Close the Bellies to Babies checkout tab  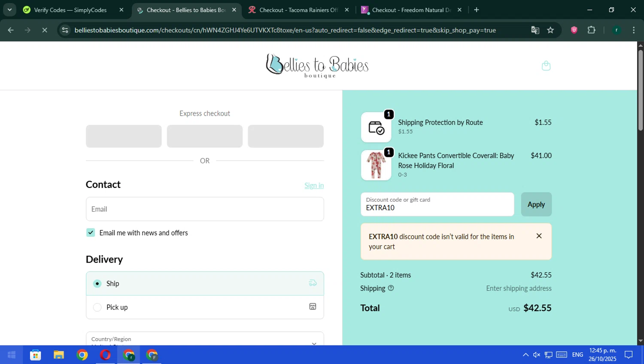[234, 9]
